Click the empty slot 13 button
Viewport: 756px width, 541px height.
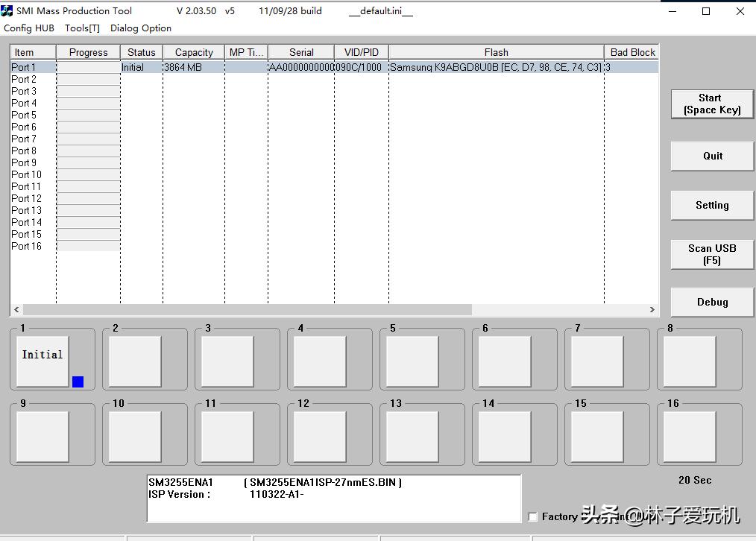(413, 437)
